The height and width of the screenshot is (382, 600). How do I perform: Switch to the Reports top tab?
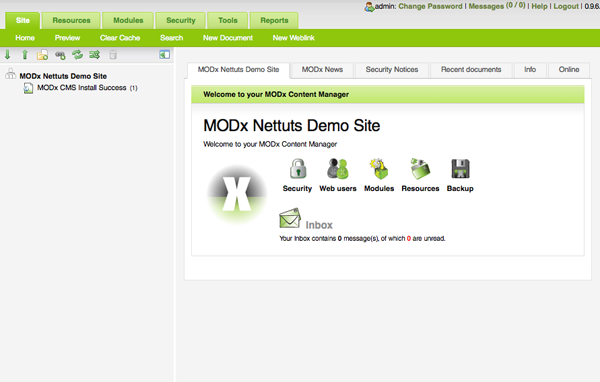tap(274, 20)
